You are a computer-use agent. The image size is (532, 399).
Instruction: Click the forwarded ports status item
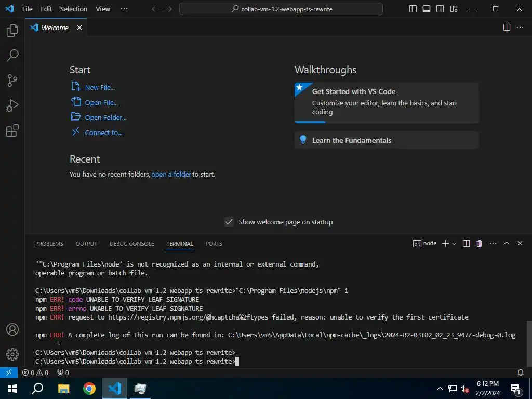63,373
